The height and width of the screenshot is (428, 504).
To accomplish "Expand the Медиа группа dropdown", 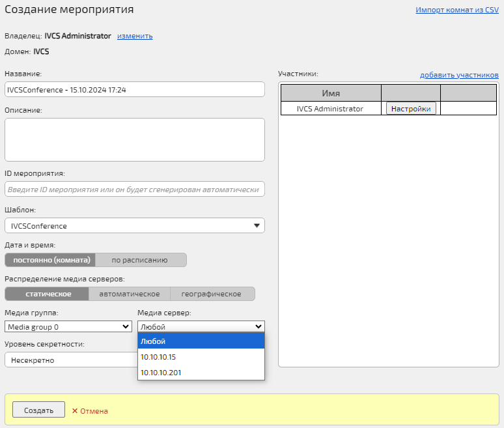I will coord(68,326).
